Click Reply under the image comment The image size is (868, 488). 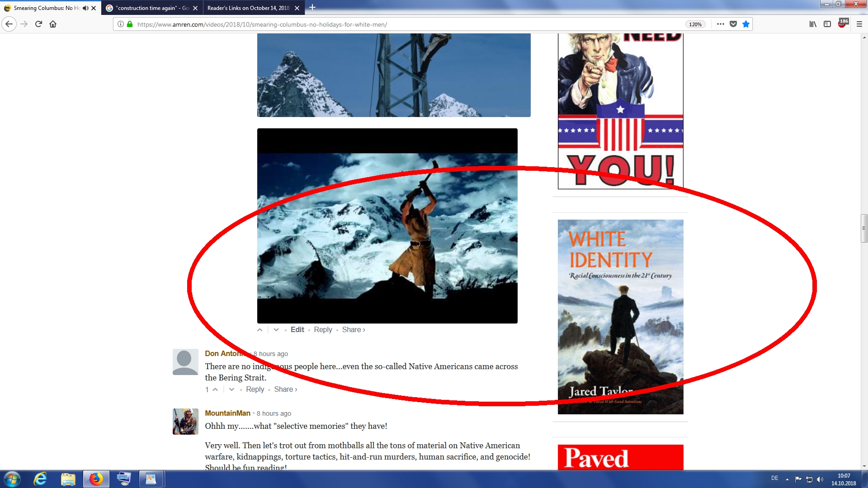(x=323, y=330)
